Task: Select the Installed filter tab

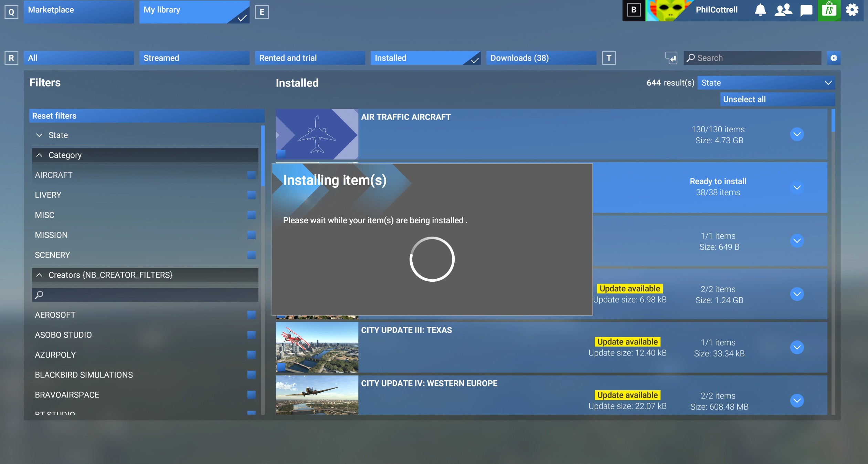Action: (426, 58)
